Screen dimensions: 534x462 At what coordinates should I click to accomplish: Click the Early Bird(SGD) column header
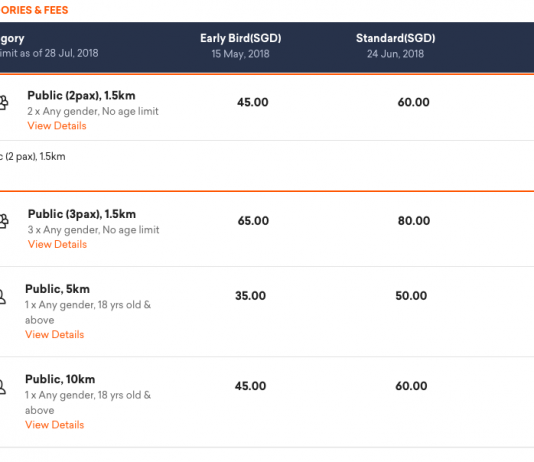[x=240, y=38]
